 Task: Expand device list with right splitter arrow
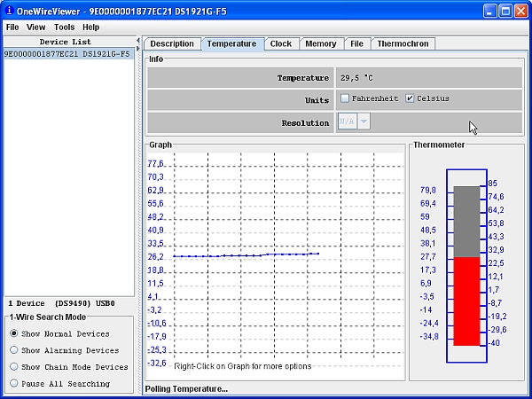point(138,49)
